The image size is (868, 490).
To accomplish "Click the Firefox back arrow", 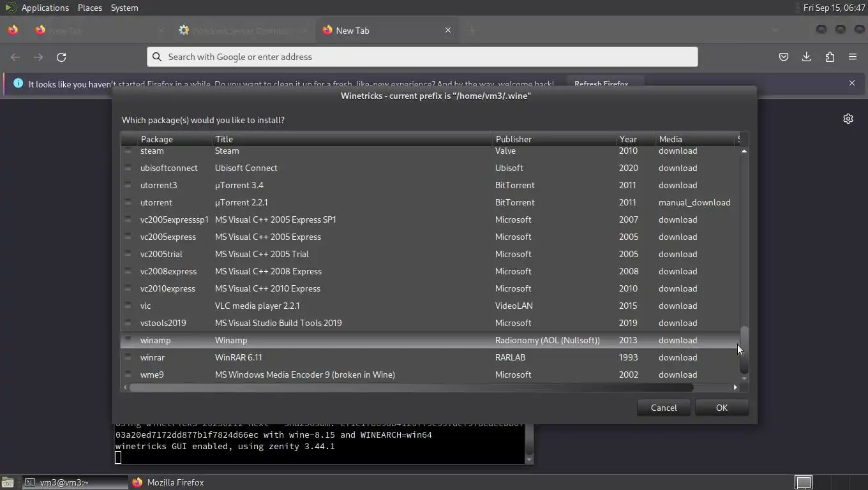I will (x=15, y=57).
